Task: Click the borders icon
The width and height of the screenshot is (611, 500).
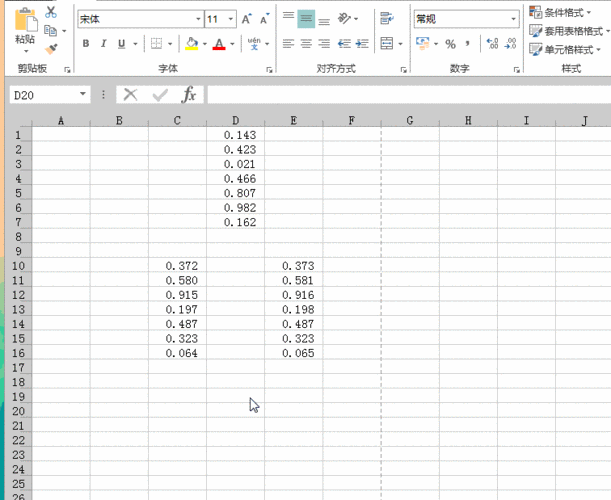Action: 156,43
